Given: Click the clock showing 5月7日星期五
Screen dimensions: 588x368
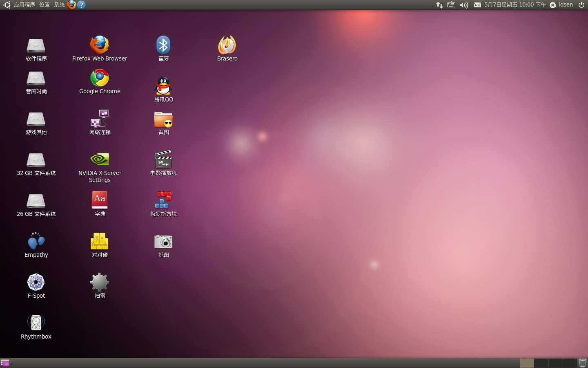Looking at the screenshot, I should click(x=515, y=5).
